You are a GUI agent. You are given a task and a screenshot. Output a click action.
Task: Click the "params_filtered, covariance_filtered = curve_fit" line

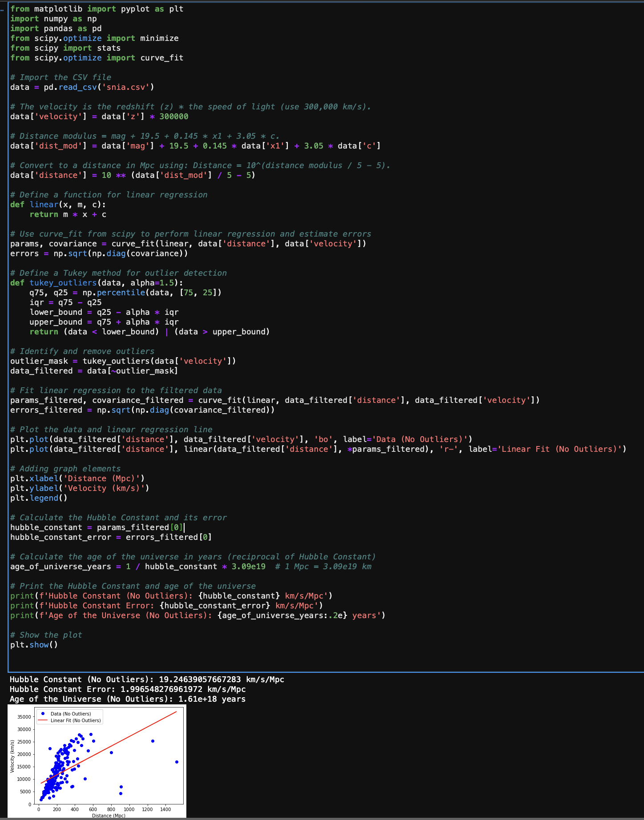[x=275, y=400]
